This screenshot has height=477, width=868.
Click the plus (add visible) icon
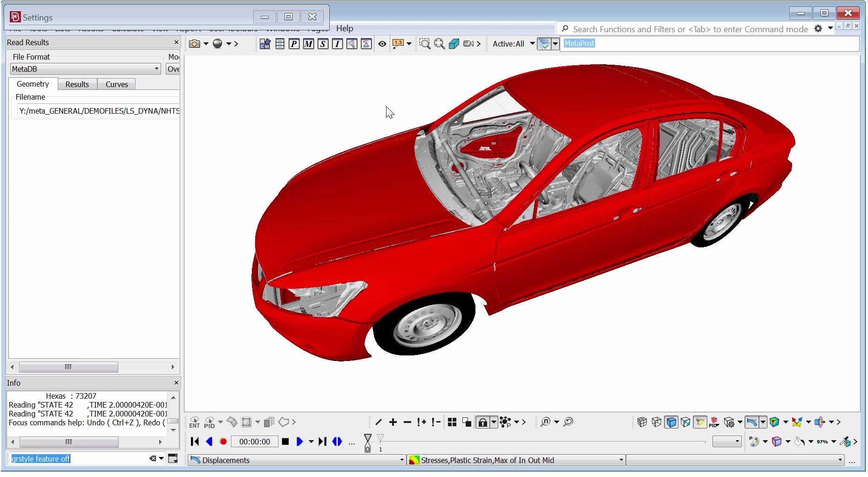(x=393, y=422)
